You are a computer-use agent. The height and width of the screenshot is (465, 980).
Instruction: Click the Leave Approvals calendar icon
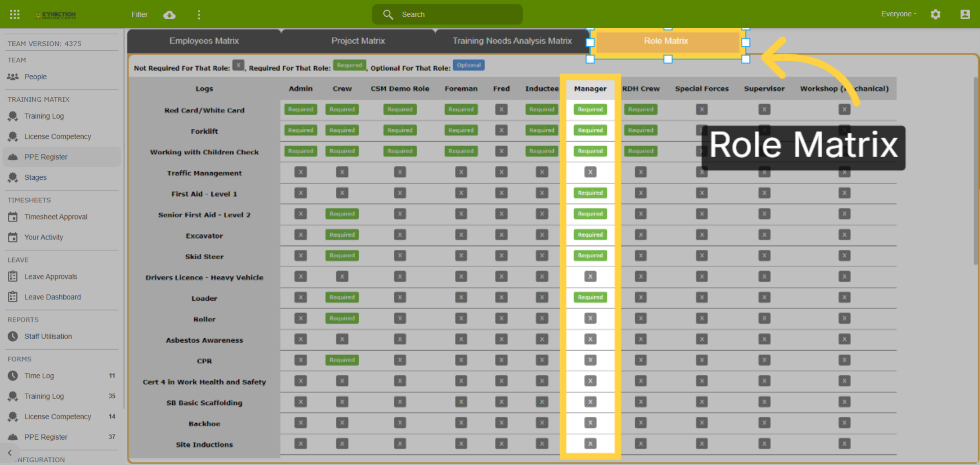pyautogui.click(x=13, y=277)
